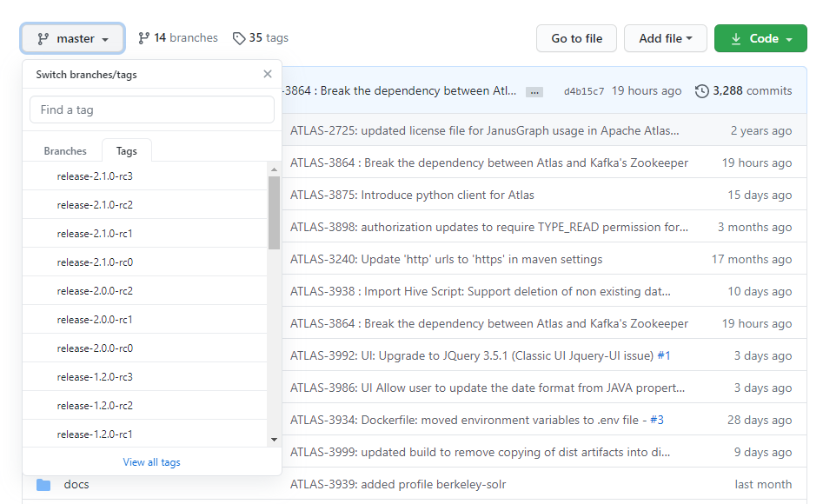Click the 14 branches icon link

pos(144,38)
